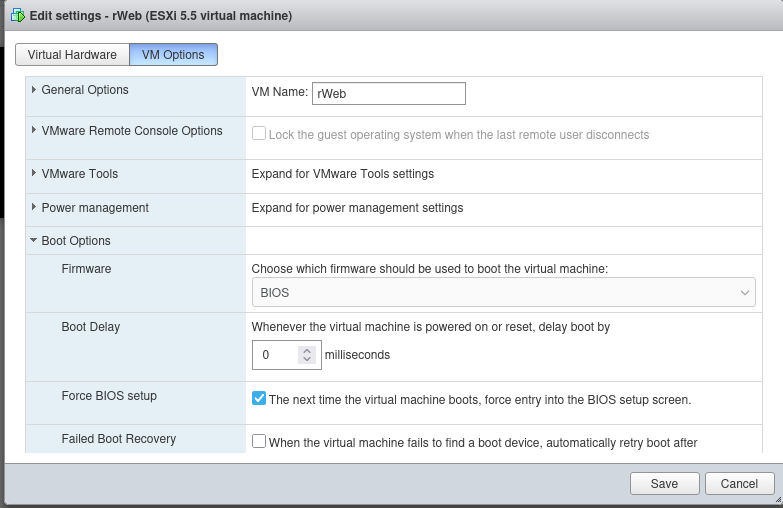Uncheck the Force BIOS setup checkbox
Screen dimensions: 783x508
tap(259, 398)
